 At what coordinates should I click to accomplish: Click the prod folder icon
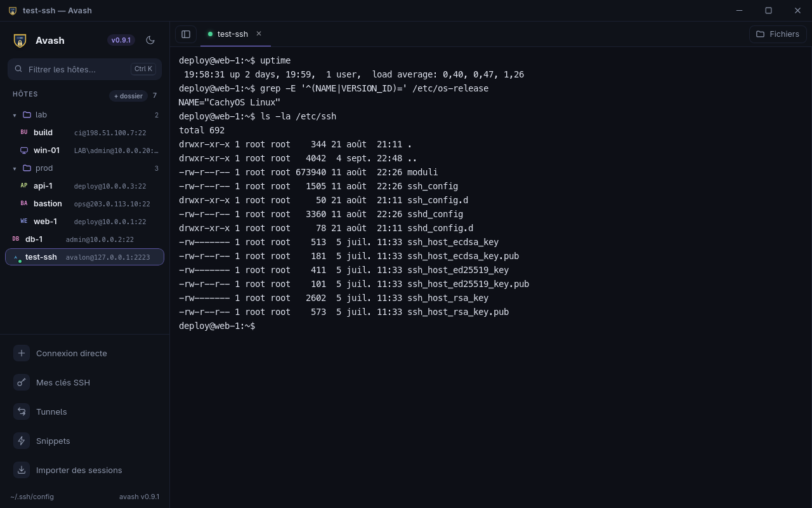point(27,168)
